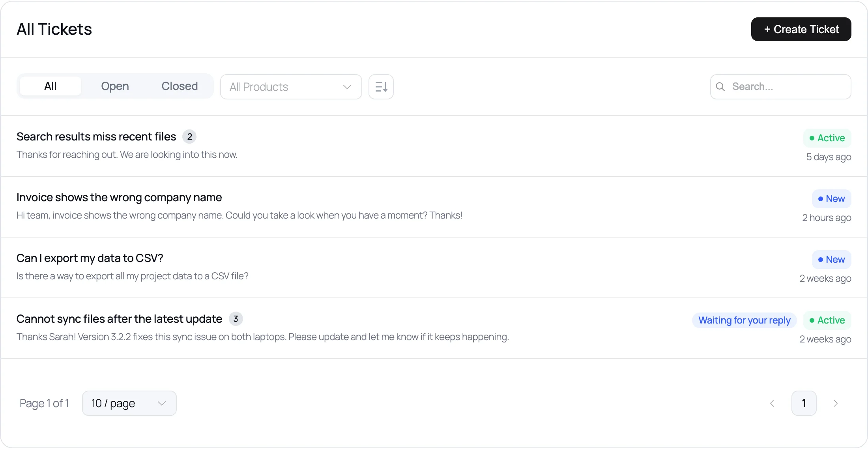868x449 pixels.
Task: Open the All Products dropdown
Action: [291, 87]
